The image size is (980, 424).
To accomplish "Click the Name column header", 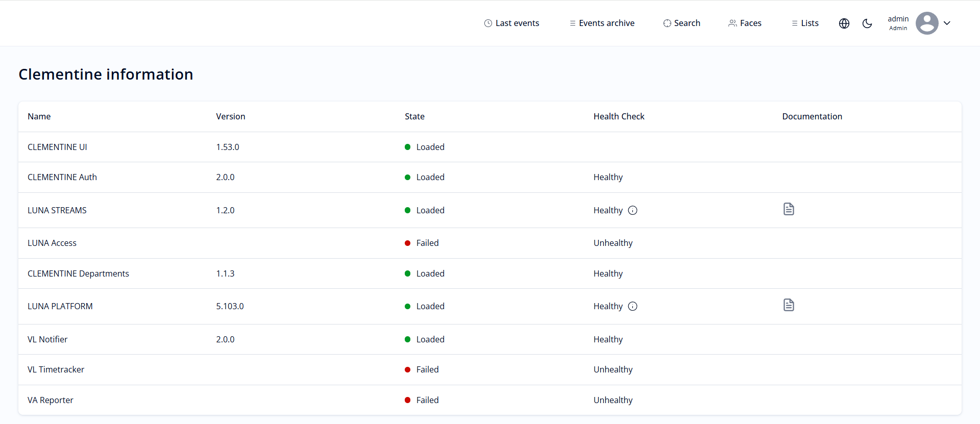I will pyautogui.click(x=39, y=116).
